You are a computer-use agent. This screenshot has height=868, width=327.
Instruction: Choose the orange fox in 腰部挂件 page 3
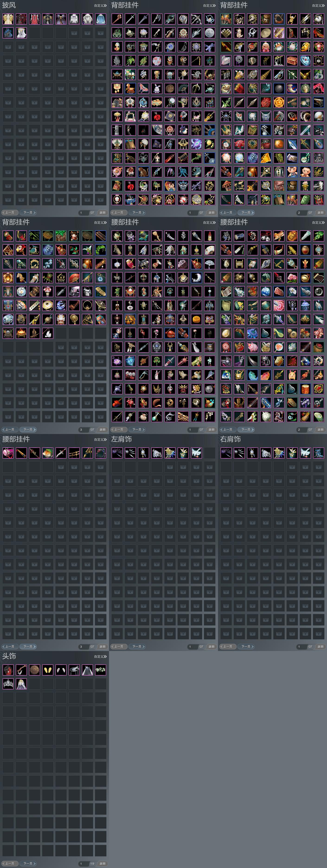48,453
